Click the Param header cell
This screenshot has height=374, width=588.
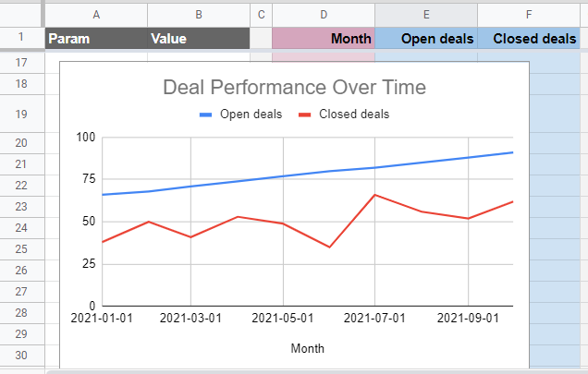pyautogui.click(x=96, y=38)
